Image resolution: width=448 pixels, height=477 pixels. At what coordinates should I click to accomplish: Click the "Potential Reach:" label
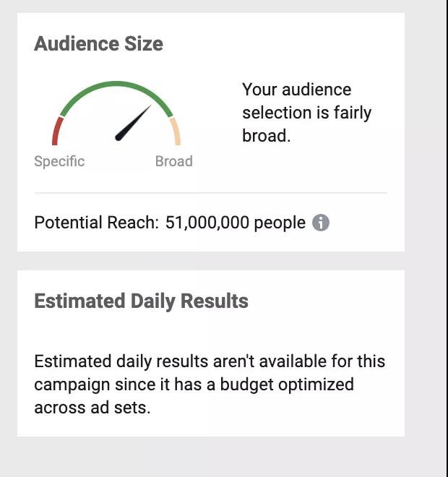coord(96,223)
